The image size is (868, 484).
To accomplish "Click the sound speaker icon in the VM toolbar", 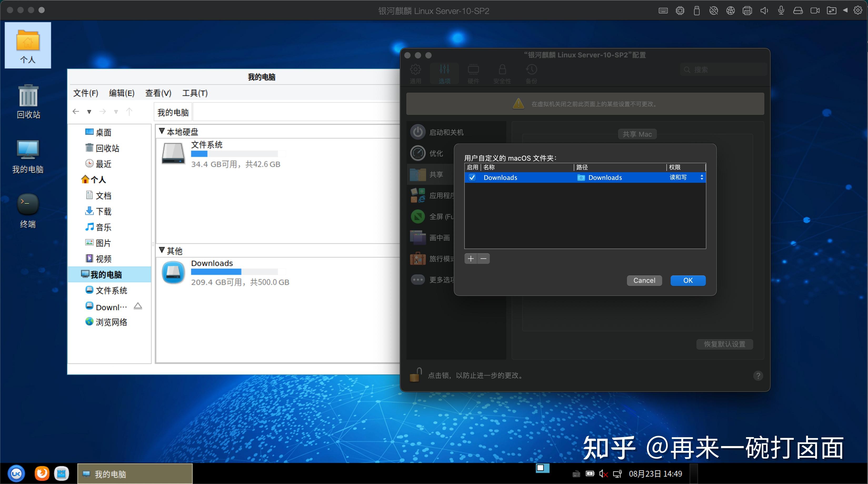I will (x=764, y=11).
